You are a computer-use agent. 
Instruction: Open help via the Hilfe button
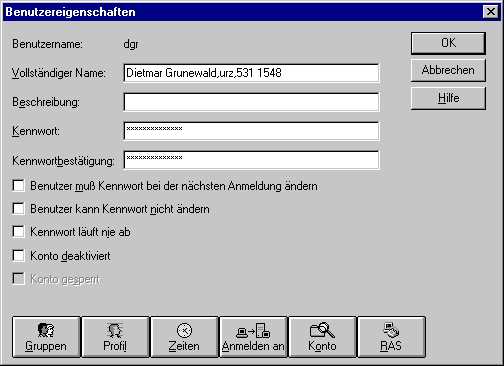coord(448,98)
